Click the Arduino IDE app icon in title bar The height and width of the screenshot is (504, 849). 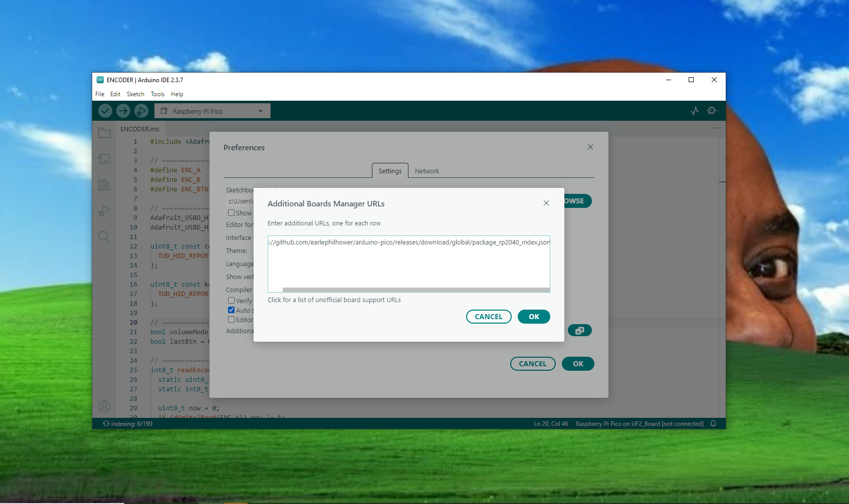point(100,80)
